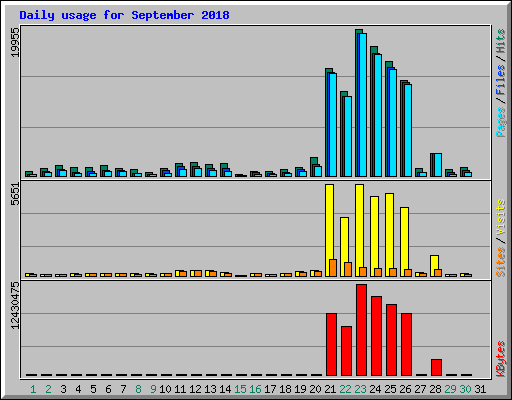
Task: Click the 19955 axis value
Action: [x=15, y=42]
